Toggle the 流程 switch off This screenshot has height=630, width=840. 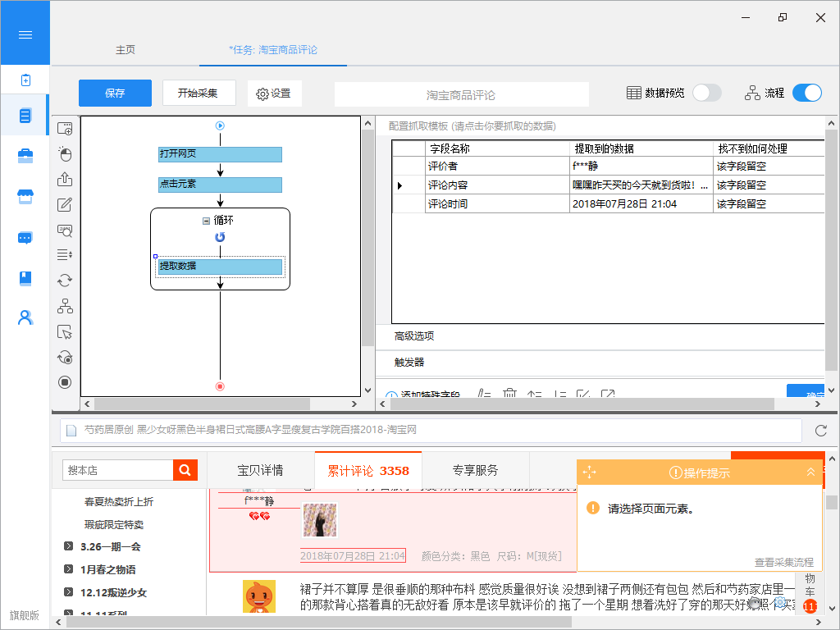click(807, 93)
